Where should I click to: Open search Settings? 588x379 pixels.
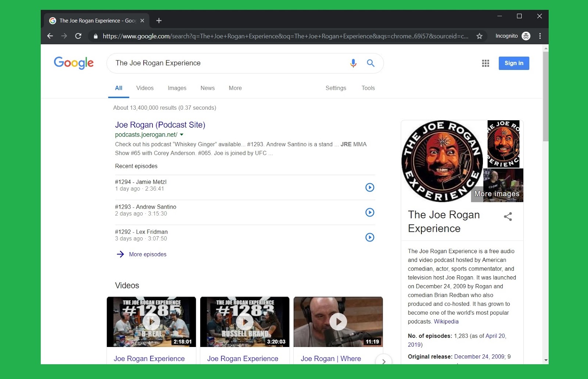(x=336, y=88)
